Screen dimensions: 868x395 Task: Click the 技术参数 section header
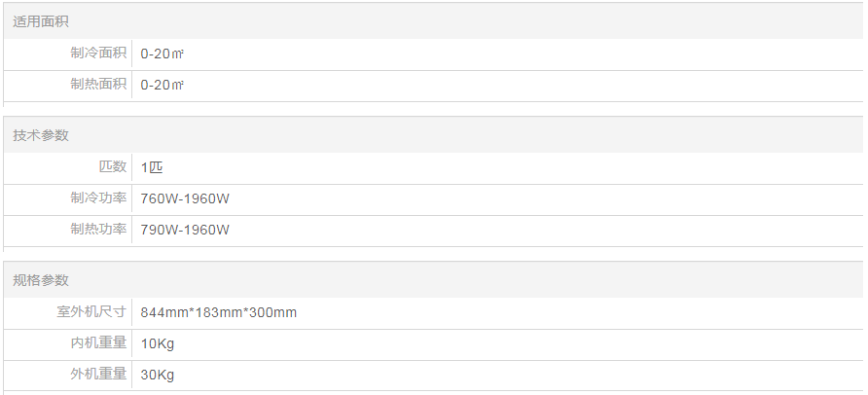click(41, 135)
